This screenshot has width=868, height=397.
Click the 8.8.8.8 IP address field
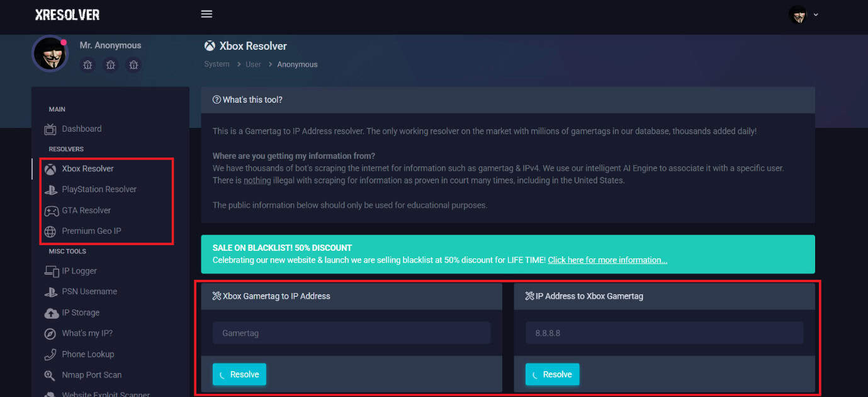pos(665,333)
